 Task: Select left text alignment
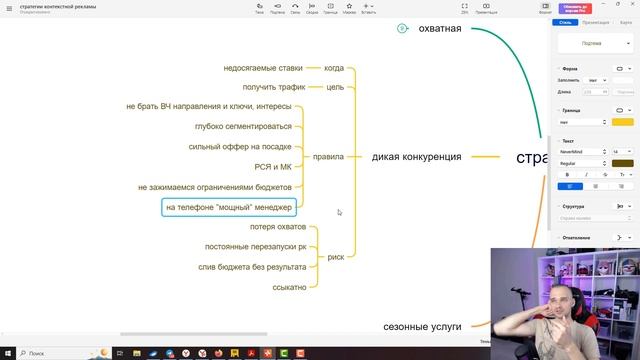click(570, 187)
